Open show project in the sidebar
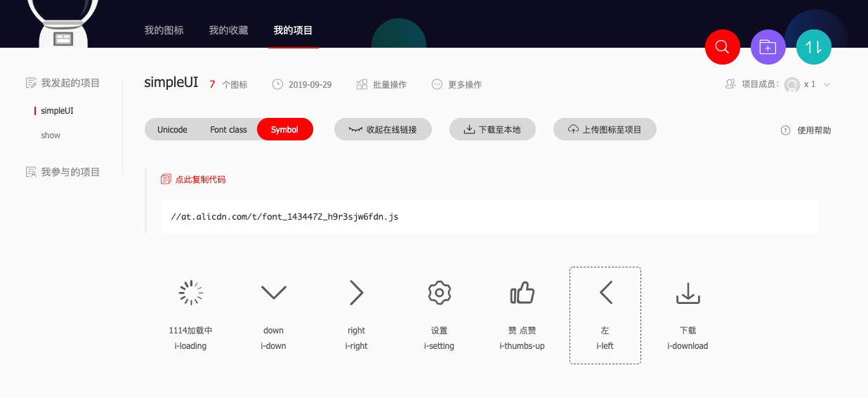Image resolution: width=868 pixels, height=398 pixels. click(51, 135)
